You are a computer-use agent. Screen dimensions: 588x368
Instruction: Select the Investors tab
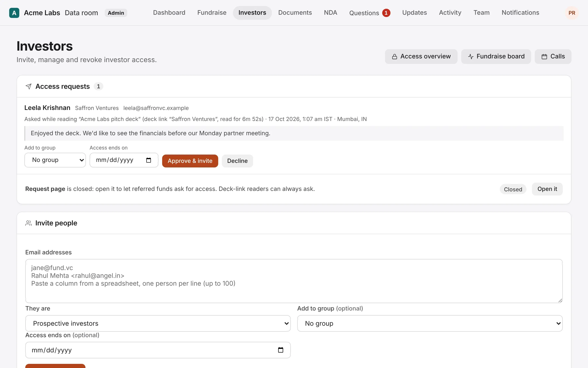pos(252,13)
